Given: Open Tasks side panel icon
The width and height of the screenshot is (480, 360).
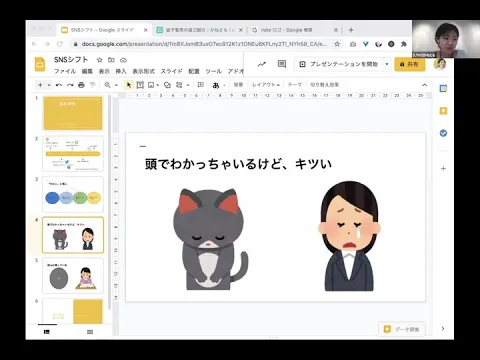Looking at the screenshot, I should point(443,133).
